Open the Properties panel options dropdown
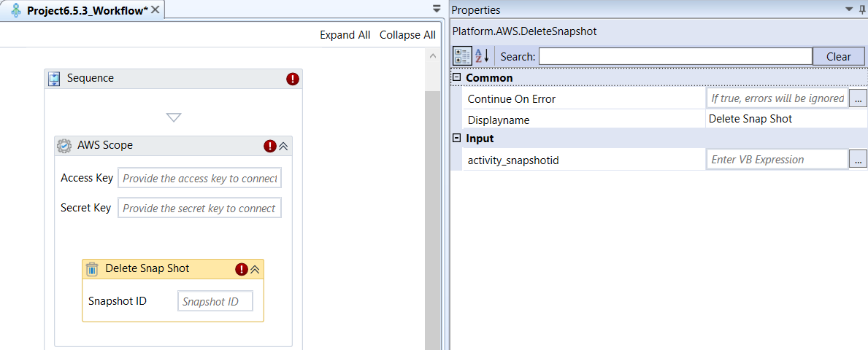 (x=848, y=9)
